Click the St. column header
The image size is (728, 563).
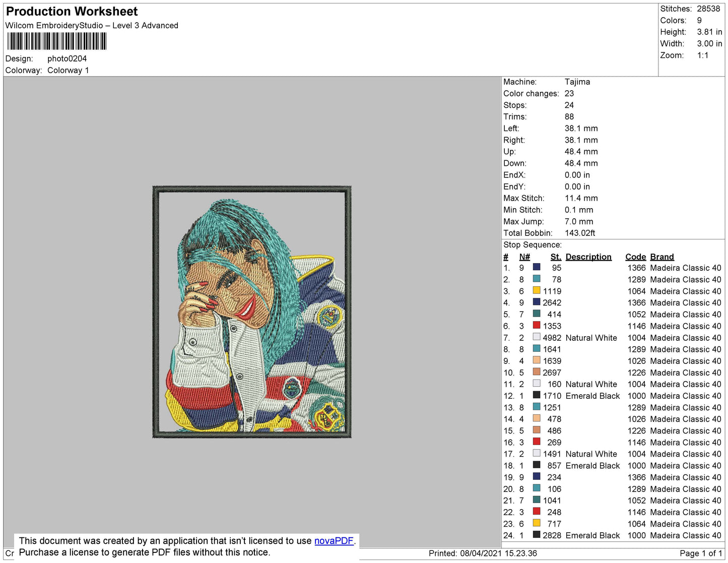(556, 257)
